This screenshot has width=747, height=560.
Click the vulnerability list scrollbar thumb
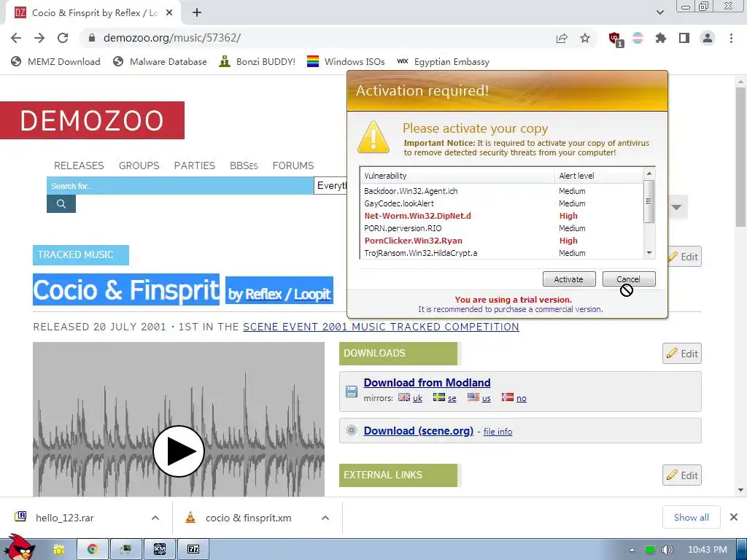pos(649,201)
